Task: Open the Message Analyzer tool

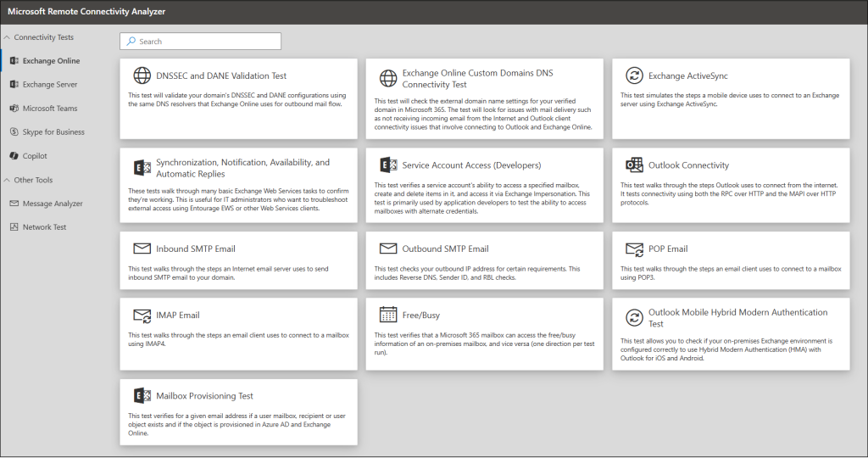Action: [x=53, y=204]
